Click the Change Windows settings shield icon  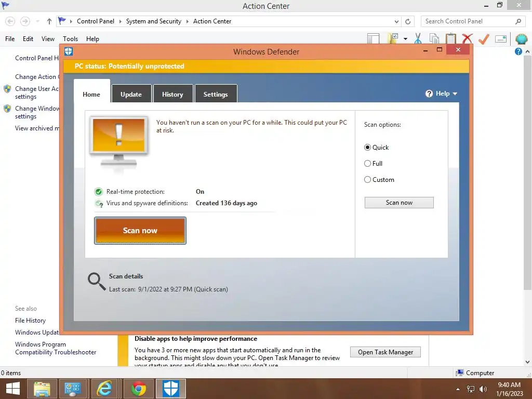(x=7, y=109)
